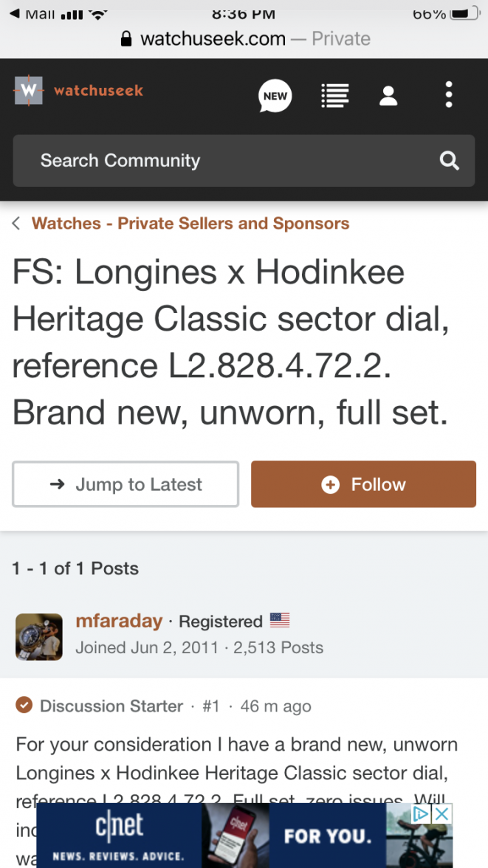488x868 pixels.
Task: Open the three-dot overflow menu
Action: click(449, 94)
